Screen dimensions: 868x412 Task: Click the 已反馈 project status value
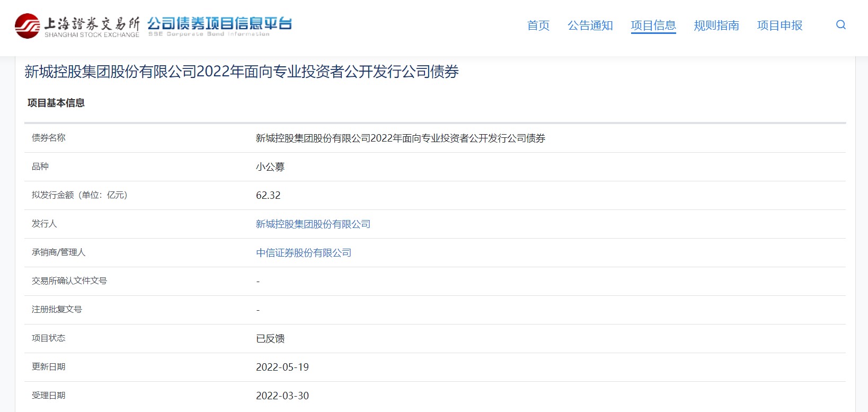270,339
